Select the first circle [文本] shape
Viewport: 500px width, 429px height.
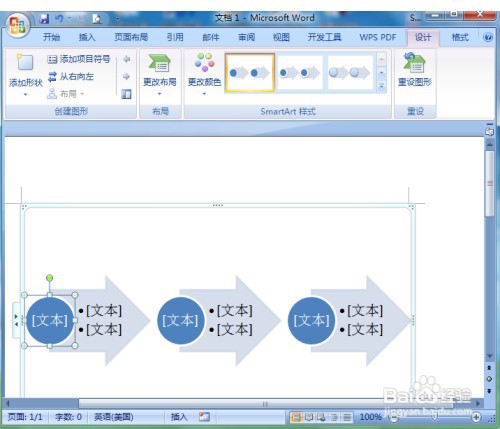point(49,320)
